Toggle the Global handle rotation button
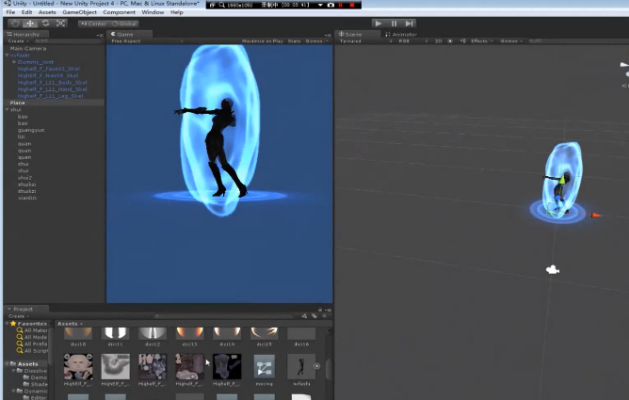This screenshot has height=400, width=629. (124, 24)
